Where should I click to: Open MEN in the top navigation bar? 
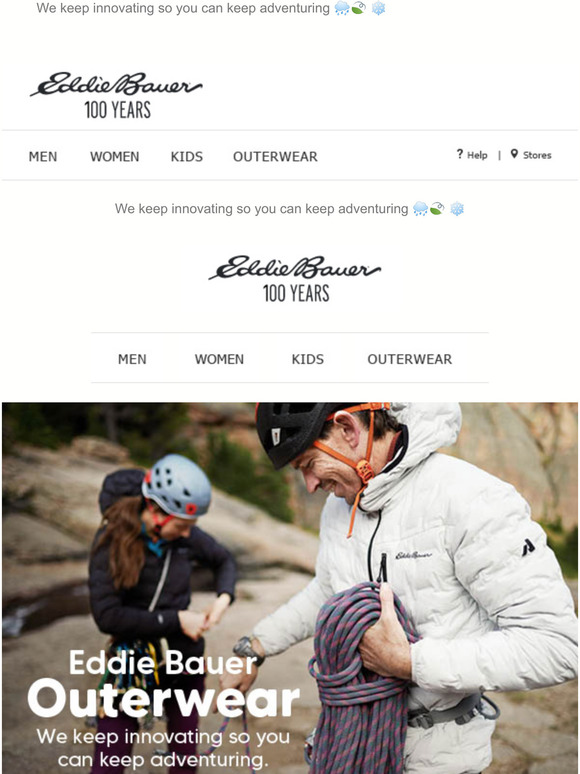click(x=43, y=156)
